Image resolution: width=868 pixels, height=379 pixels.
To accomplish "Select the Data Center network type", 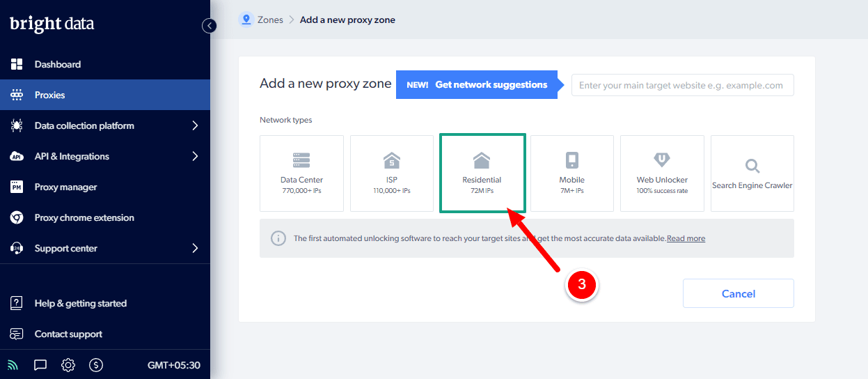I will 301,173.
